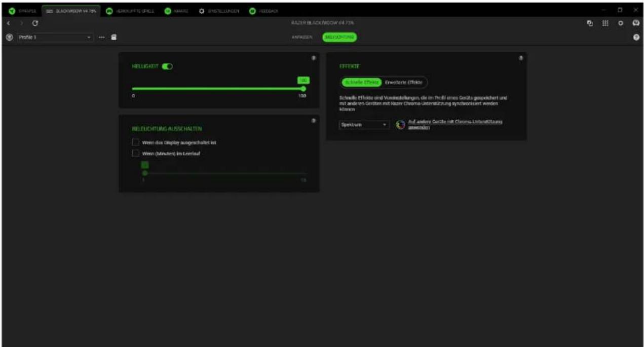Viewport: 644px width, 347px height.
Task: Open the Einstellungen tab
Action: click(x=220, y=11)
